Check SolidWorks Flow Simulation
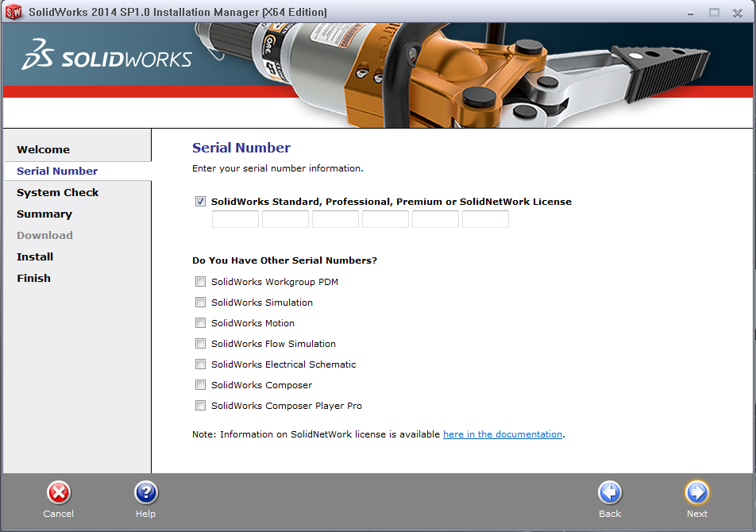756x532 pixels. coord(200,343)
